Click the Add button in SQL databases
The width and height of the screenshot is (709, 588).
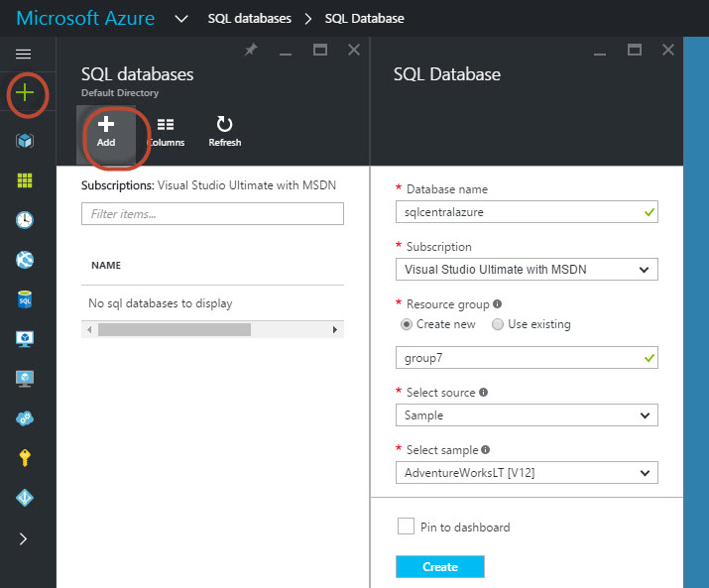point(106,131)
